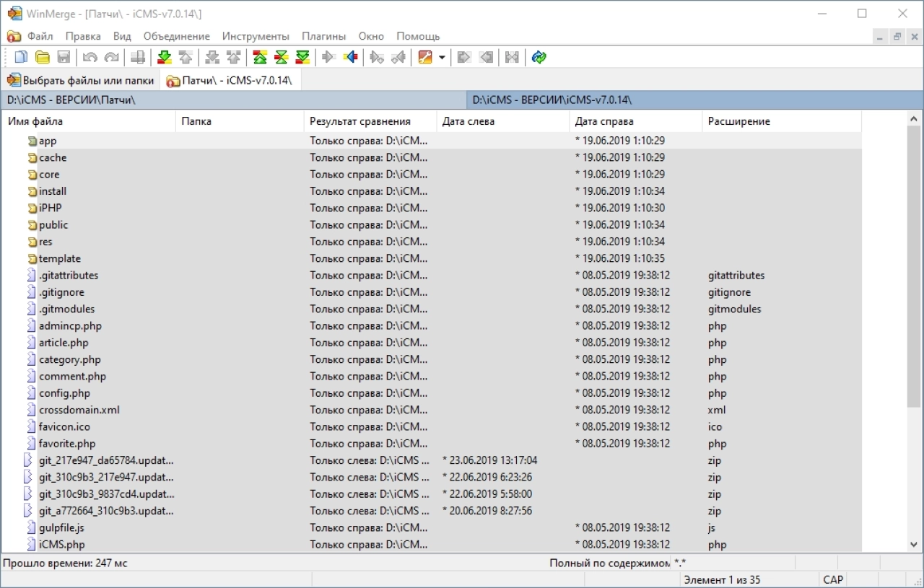Click the app folder icon
Viewport: 924px width, 588px height.
click(32, 141)
